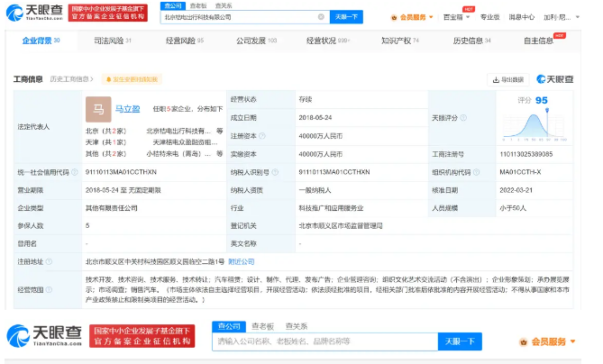Viewport: 603px width, 364px height.
Task: Click the bottom red 官方备案企业征信机构 banner
Action: click(142, 336)
